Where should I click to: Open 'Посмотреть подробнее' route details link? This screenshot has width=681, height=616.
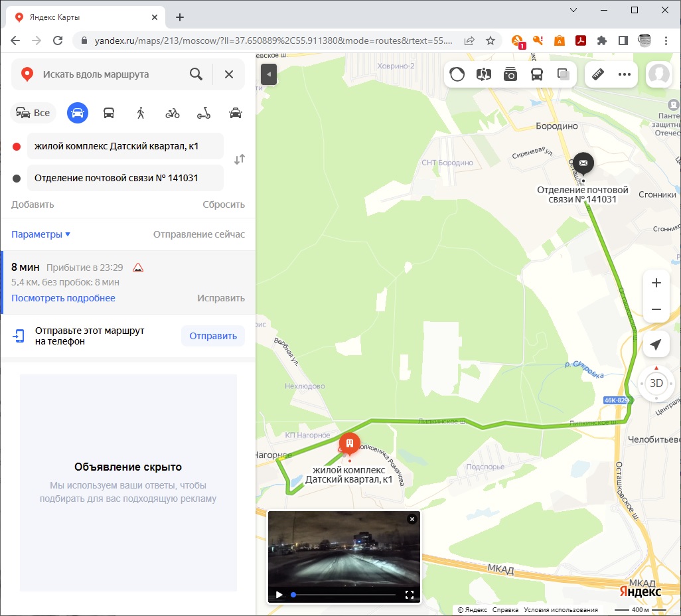tap(64, 298)
